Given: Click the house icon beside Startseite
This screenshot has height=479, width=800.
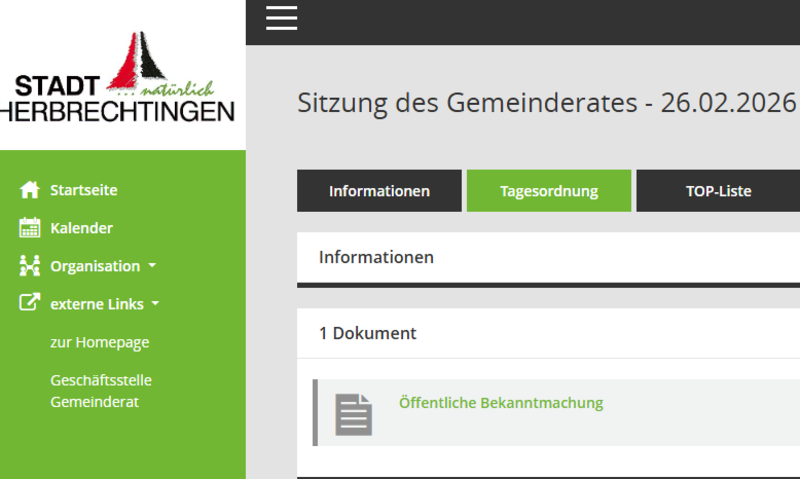Looking at the screenshot, I should coord(29,190).
